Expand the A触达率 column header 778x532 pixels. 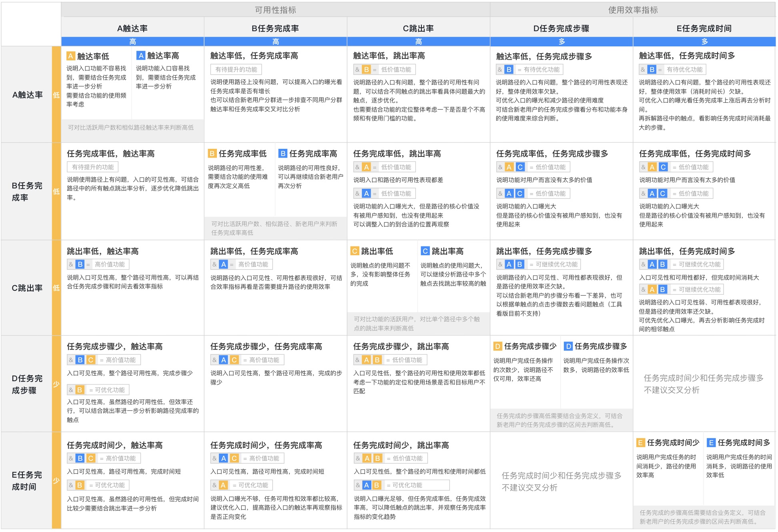pyautogui.click(x=132, y=28)
